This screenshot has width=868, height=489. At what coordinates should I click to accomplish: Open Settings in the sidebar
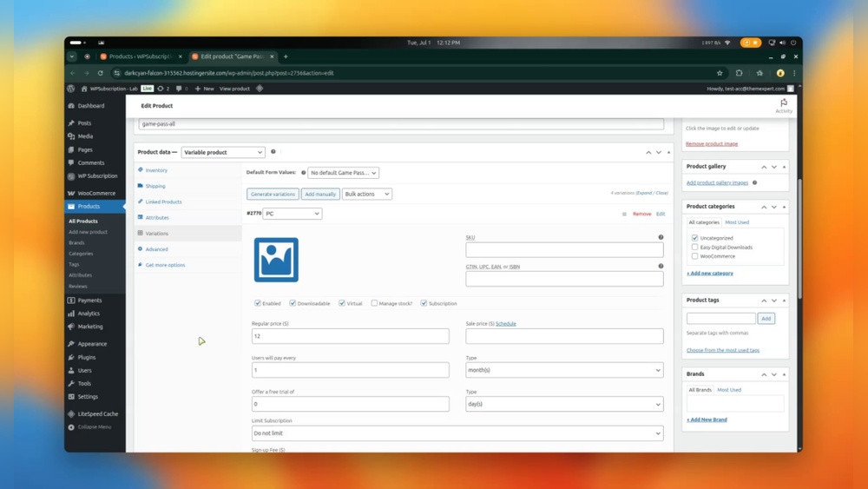click(88, 397)
